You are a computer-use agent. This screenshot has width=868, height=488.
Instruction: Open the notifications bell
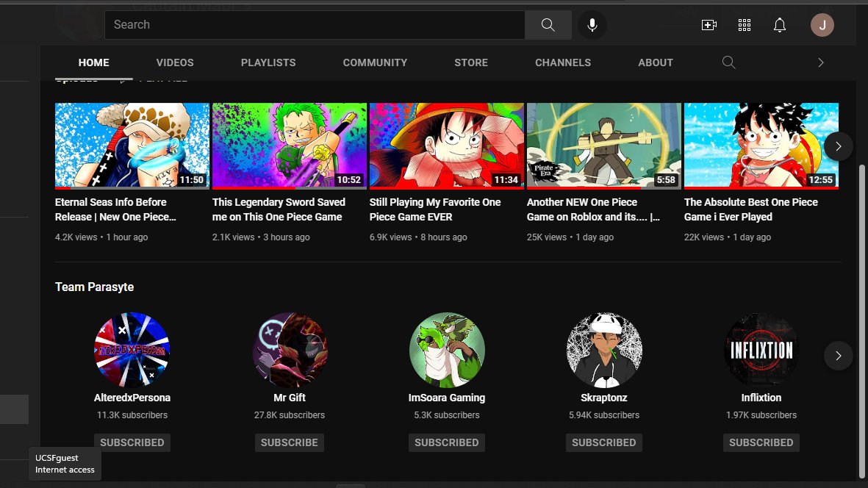click(x=780, y=25)
